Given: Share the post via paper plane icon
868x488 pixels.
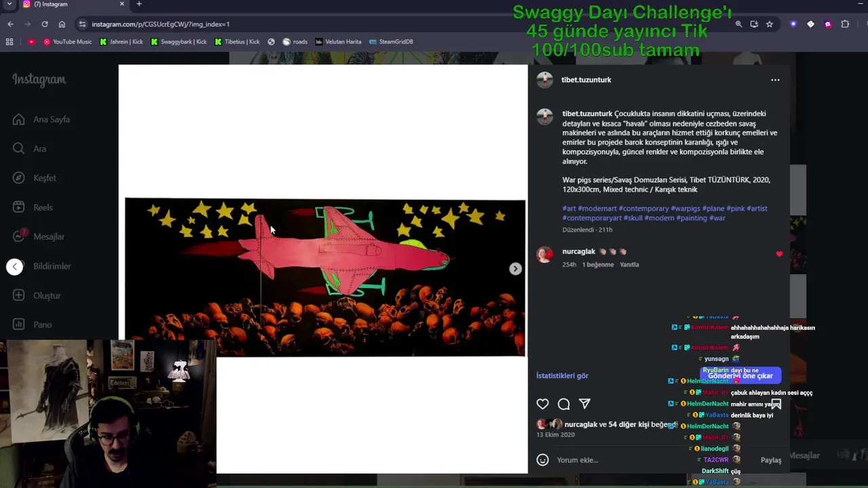Looking at the screenshot, I should (x=585, y=404).
